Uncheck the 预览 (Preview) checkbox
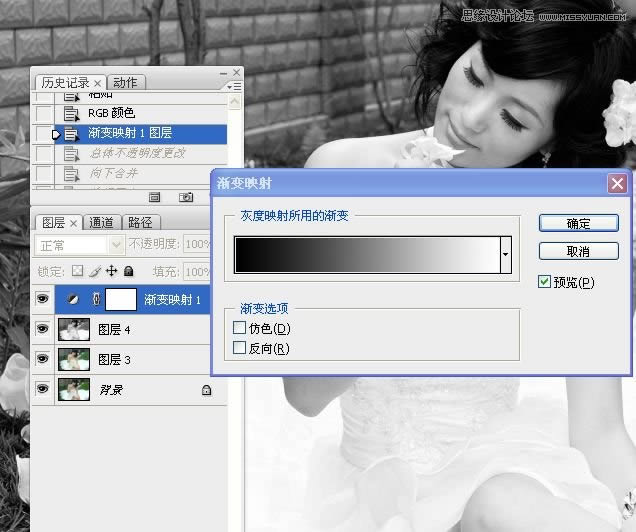The image size is (636, 532). [544, 282]
